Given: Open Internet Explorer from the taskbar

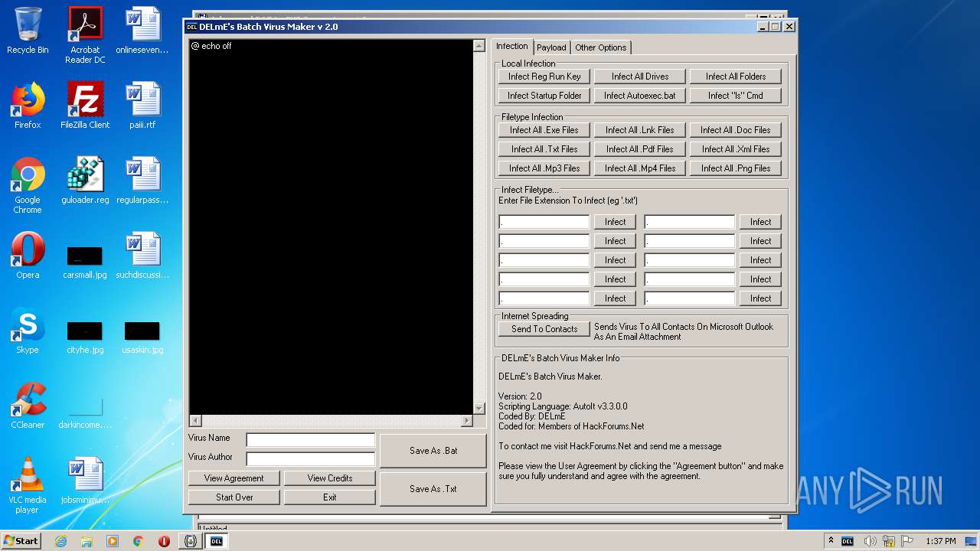Looking at the screenshot, I should [60, 541].
